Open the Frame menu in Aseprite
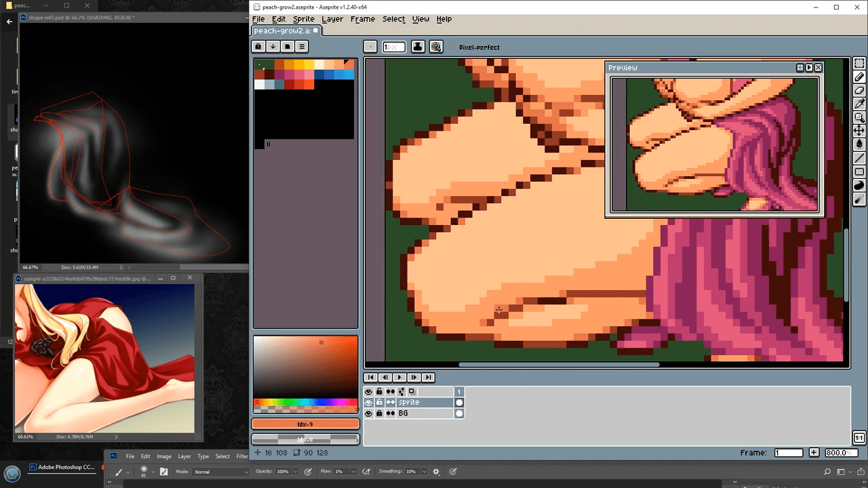 (x=362, y=19)
